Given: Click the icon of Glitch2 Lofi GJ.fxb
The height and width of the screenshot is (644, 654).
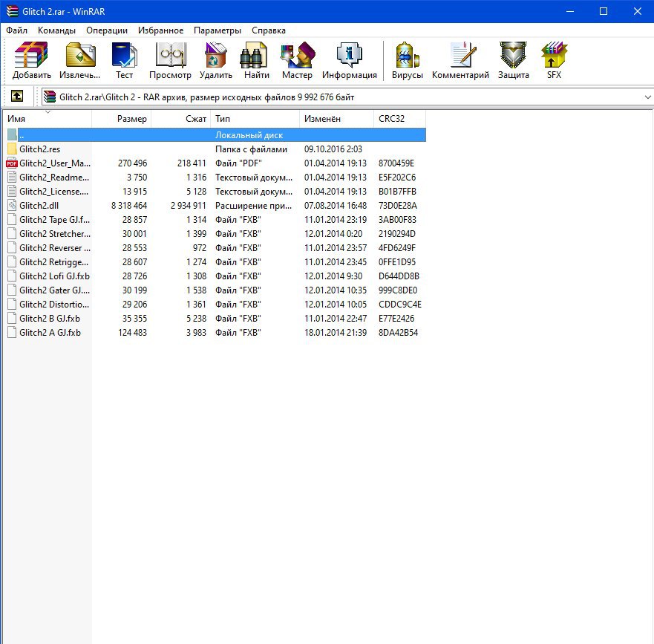Looking at the screenshot, I should coord(12,276).
